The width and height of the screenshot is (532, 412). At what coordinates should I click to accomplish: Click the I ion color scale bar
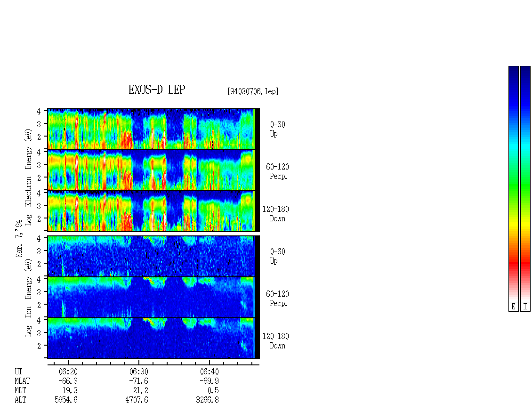pyautogui.click(x=525, y=184)
